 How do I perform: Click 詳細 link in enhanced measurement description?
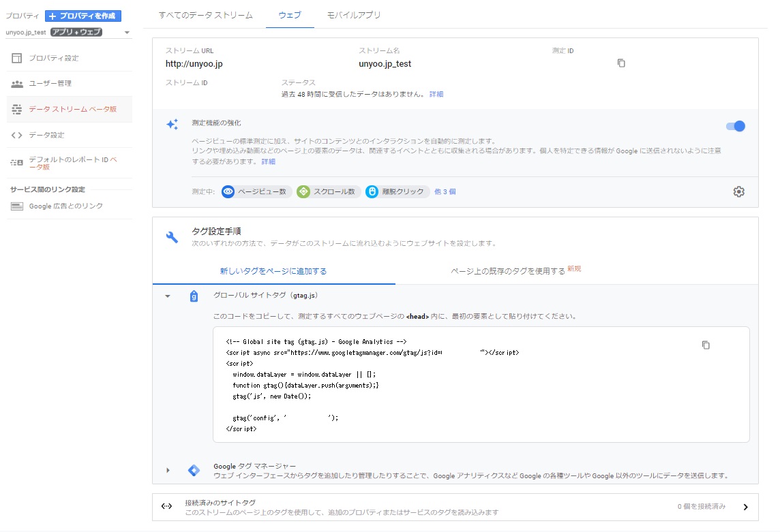pyautogui.click(x=268, y=161)
